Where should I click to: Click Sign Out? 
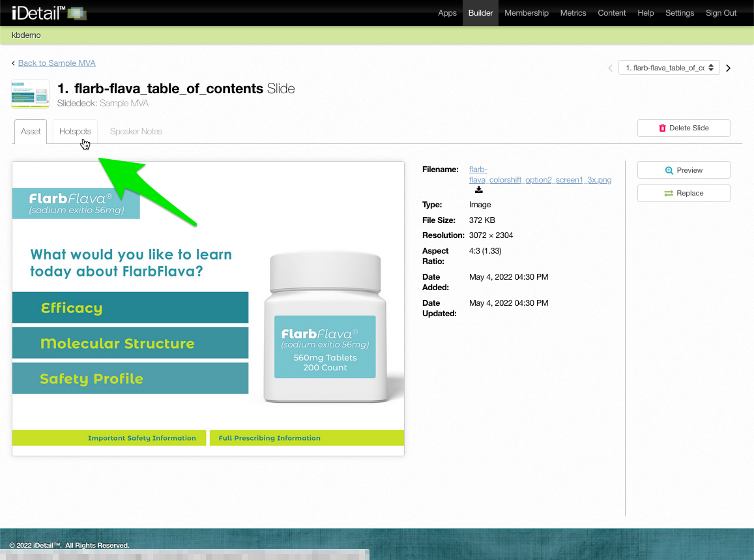(721, 13)
